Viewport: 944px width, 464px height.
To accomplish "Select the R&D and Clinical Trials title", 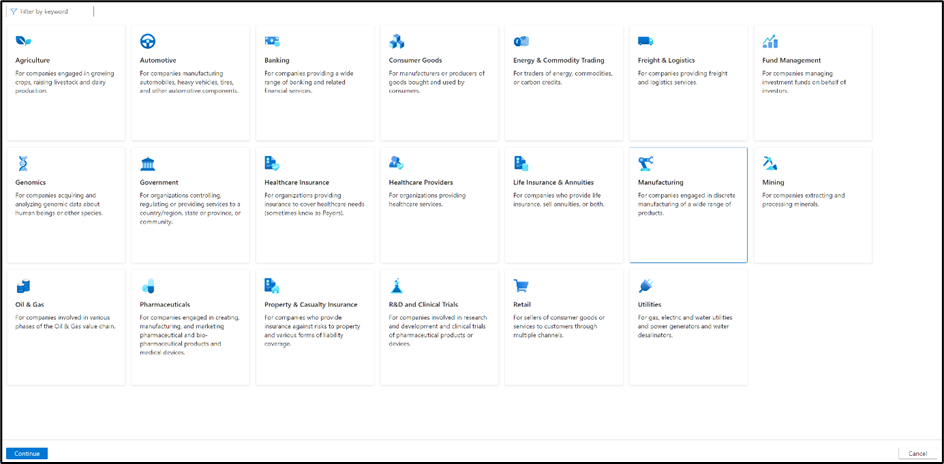I will coord(423,305).
